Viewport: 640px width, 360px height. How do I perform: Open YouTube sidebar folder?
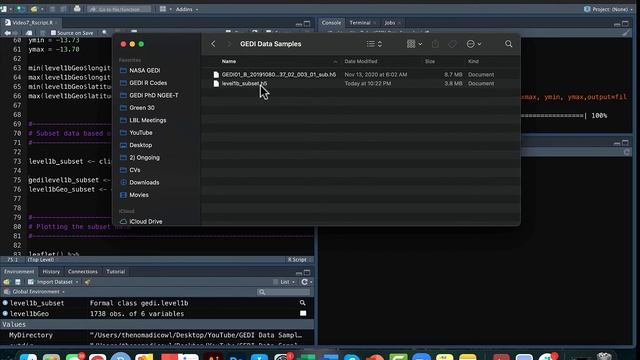point(140,133)
